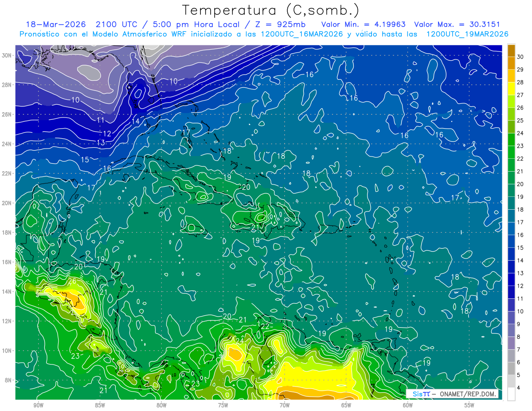
Task: Click the 65W longitude axis label
Action: point(346,406)
